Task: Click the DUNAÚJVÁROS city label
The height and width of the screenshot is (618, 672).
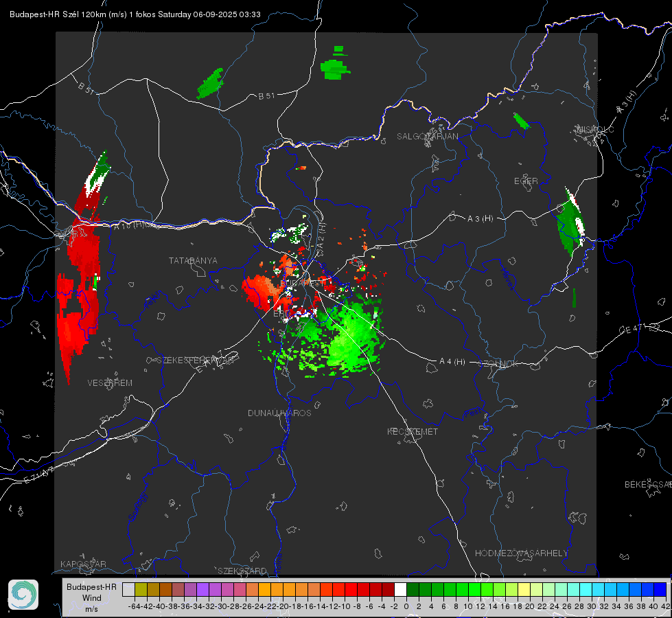Action: [x=279, y=413]
